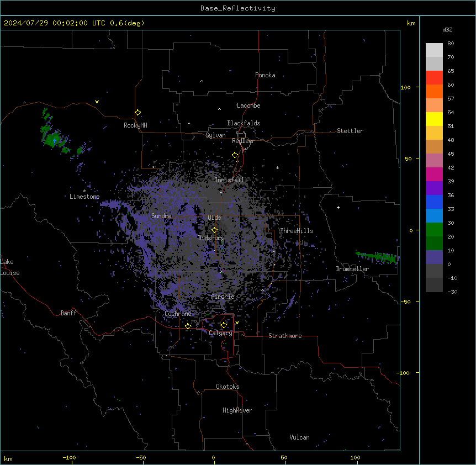Click the Ponoka city label
This screenshot has width=476, height=465.
265,75
